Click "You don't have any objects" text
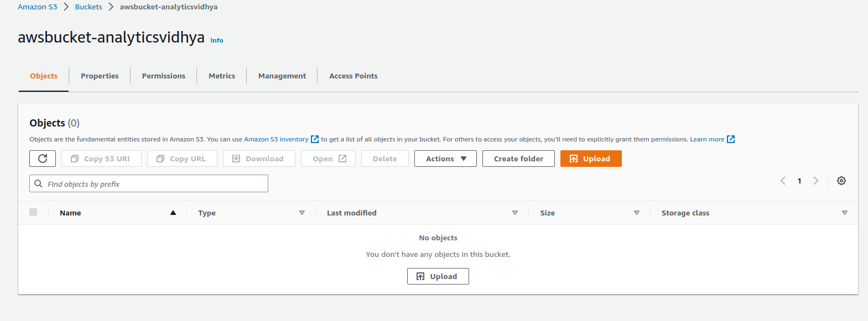 click(x=438, y=255)
